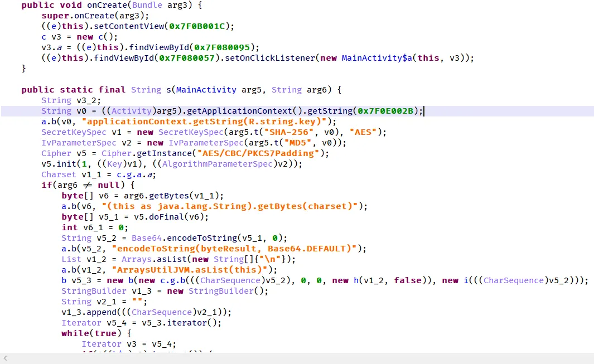Click the resource ID 0x7F080057
The height and width of the screenshot is (364, 594).
click(187, 58)
